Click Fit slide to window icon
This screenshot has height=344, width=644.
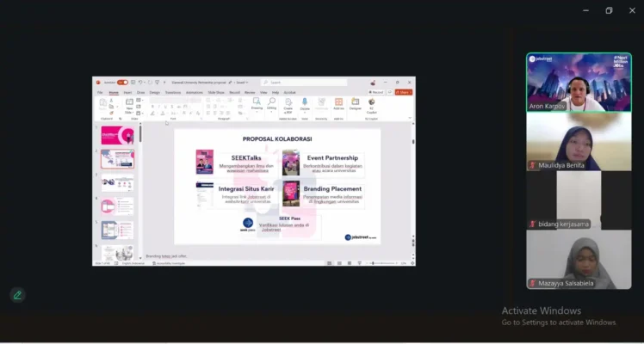click(x=412, y=263)
